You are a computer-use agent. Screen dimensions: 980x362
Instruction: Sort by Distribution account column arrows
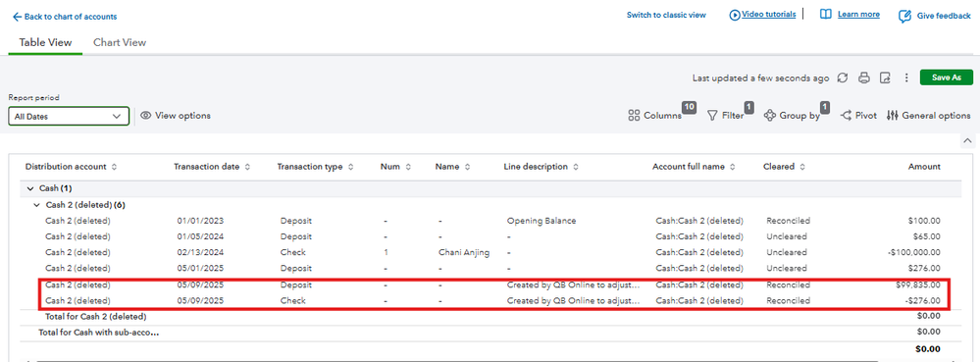(114, 167)
